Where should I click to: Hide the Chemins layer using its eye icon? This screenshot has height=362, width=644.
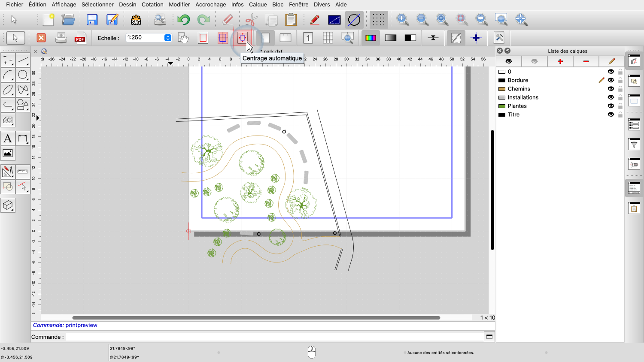[x=611, y=89]
